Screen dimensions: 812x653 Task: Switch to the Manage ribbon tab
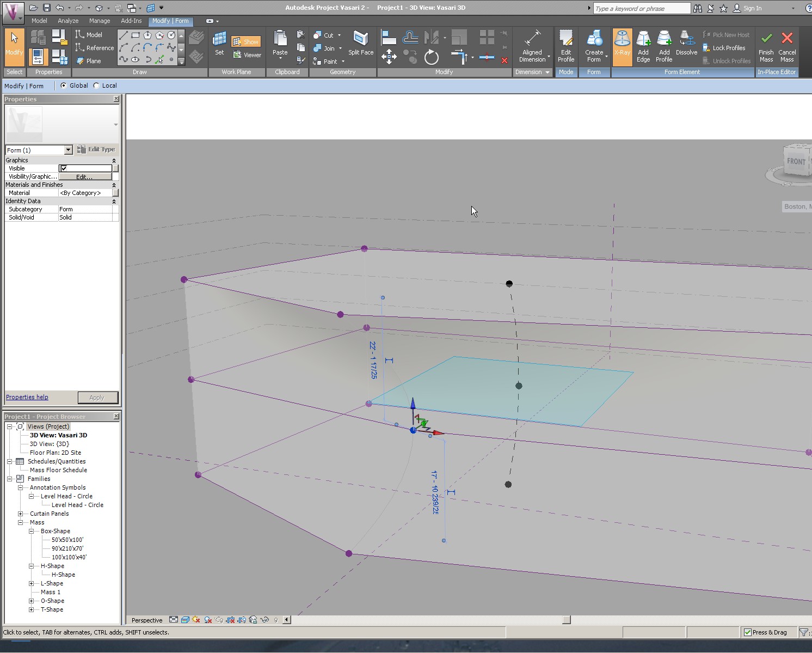(100, 21)
